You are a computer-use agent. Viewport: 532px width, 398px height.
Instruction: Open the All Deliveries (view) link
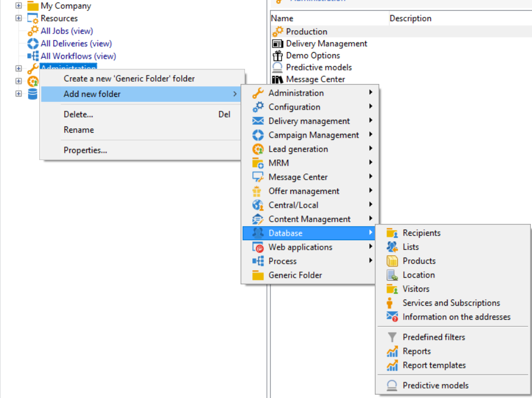[76, 43]
